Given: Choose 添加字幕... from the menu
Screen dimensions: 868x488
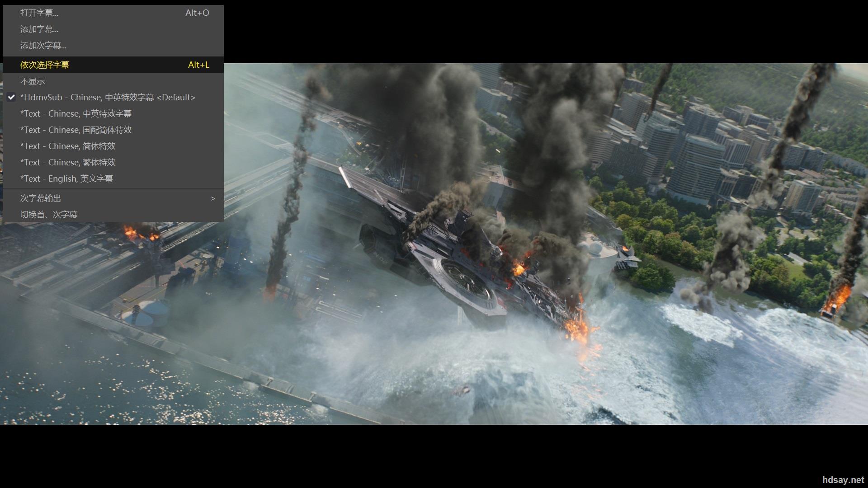Looking at the screenshot, I should 39,29.
